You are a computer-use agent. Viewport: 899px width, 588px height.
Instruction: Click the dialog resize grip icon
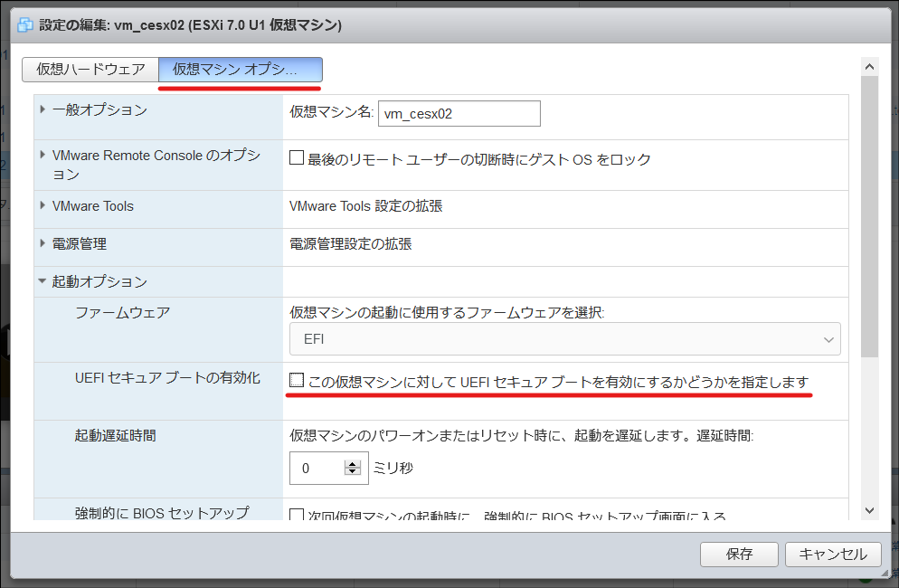click(x=885, y=573)
